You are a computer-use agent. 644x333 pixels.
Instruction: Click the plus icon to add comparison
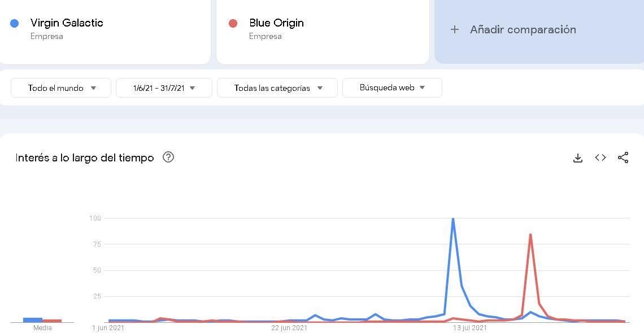pos(454,29)
